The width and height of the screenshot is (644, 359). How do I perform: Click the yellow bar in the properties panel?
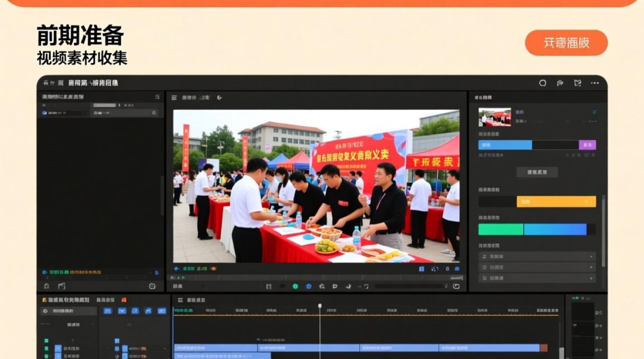pyautogui.click(x=556, y=202)
